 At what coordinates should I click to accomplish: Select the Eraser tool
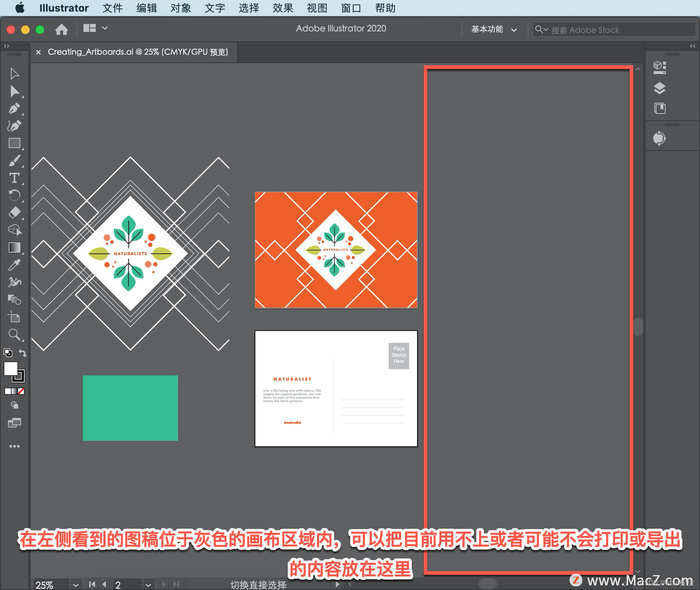(15, 213)
